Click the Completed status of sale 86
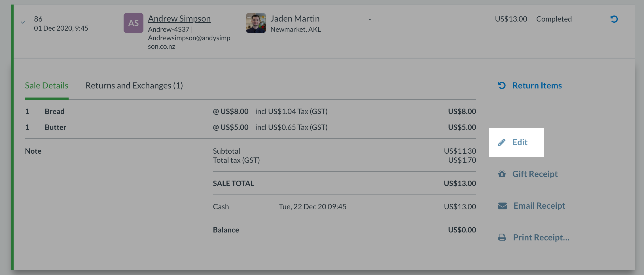Viewport: 644px width, 275px height. pos(554,19)
